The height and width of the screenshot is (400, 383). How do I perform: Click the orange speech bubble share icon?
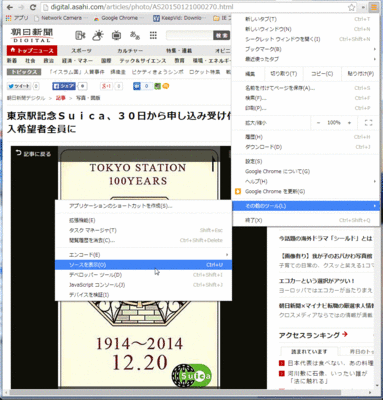point(166,86)
